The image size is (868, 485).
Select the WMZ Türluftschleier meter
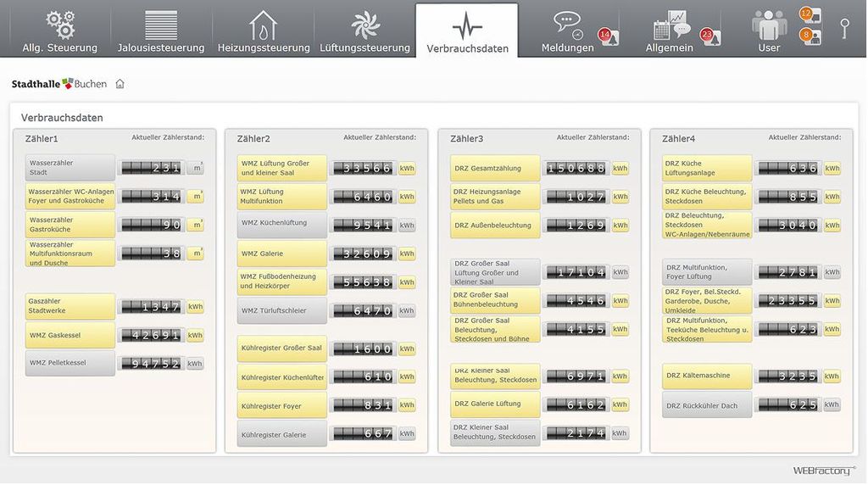(281, 310)
